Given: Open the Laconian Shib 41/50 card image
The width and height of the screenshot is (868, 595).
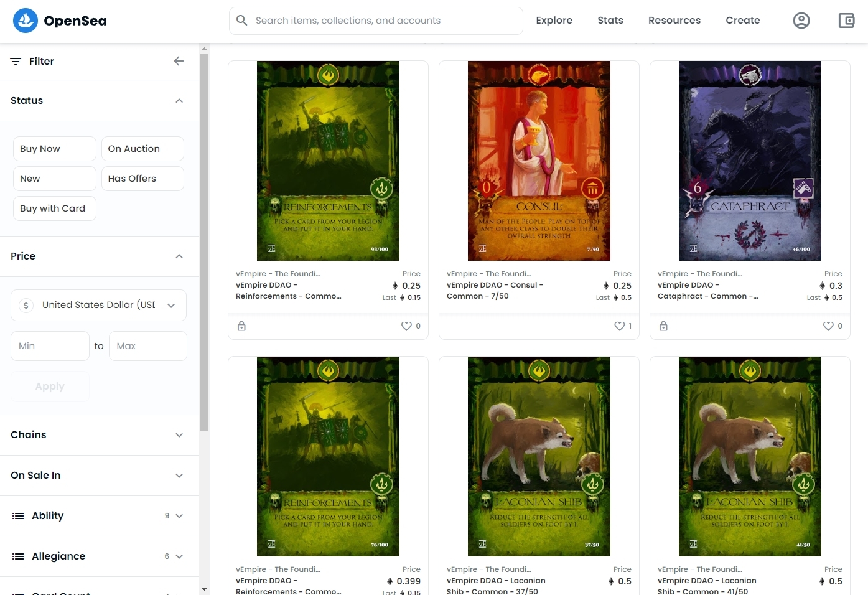Looking at the screenshot, I should click(750, 456).
